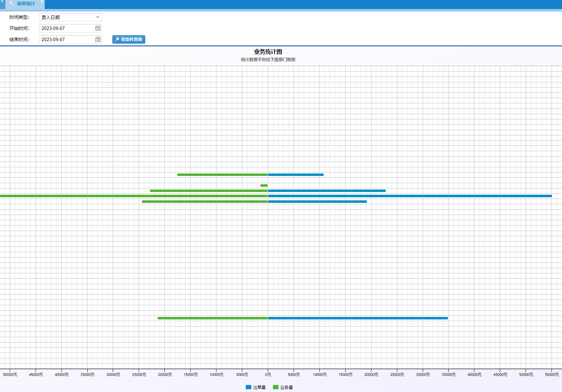Image resolution: width=562 pixels, height=392 pixels.
Task: Toggle the green 业务量 legend swatch
Action: (276, 387)
